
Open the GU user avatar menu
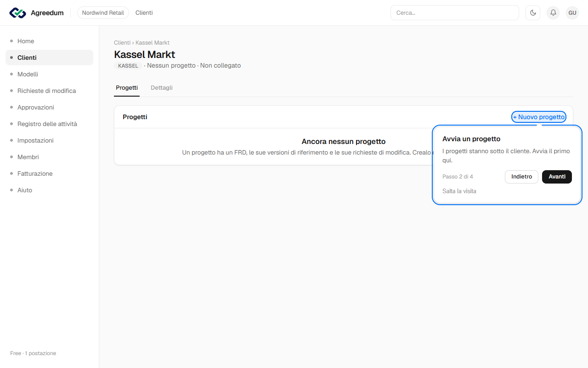(x=572, y=13)
